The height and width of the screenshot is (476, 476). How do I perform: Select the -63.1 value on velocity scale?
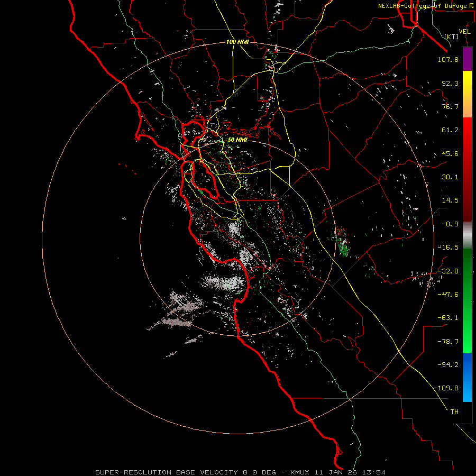coord(448,318)
